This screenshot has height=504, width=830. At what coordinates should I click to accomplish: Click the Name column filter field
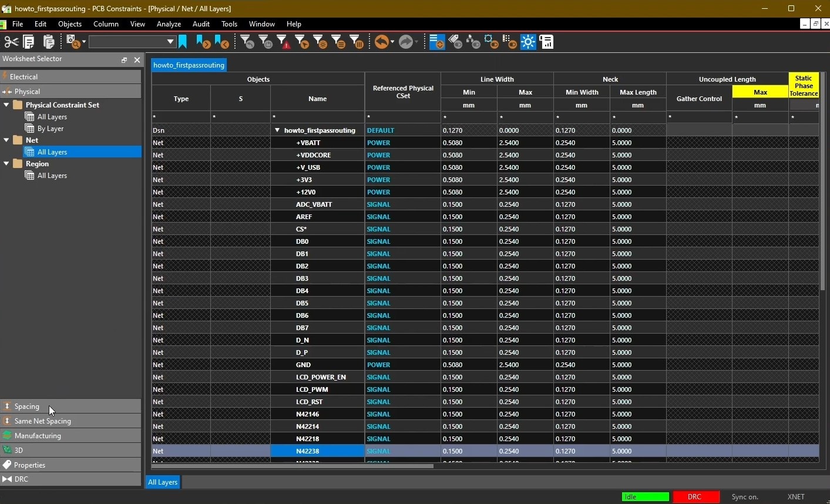317,118
